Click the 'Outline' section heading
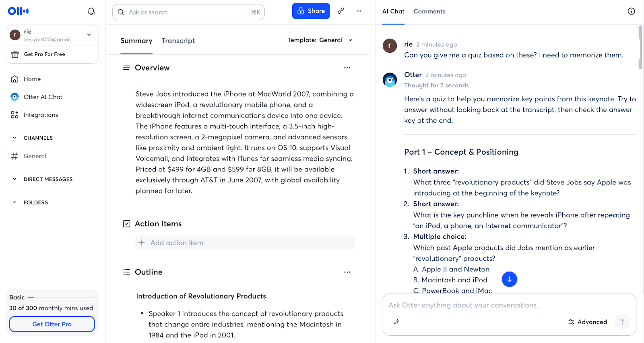644x343 pixels. pyautogui.click(x=149, y=272)
